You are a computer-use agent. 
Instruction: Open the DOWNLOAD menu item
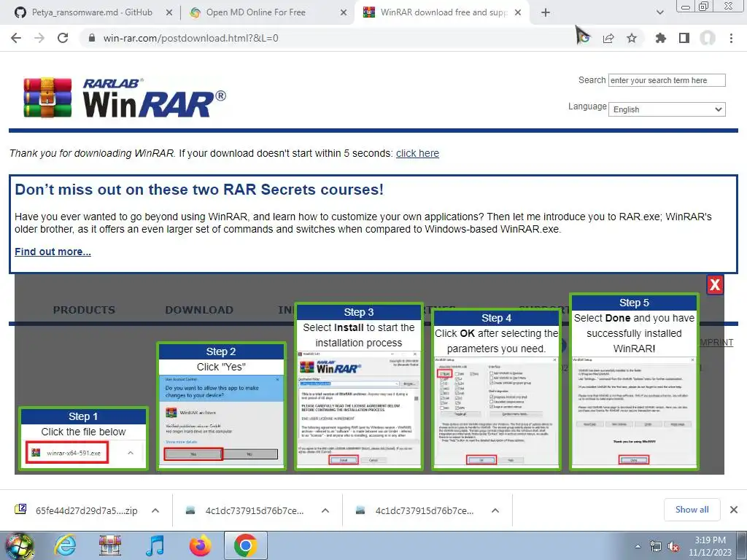[x=199, y=310]
